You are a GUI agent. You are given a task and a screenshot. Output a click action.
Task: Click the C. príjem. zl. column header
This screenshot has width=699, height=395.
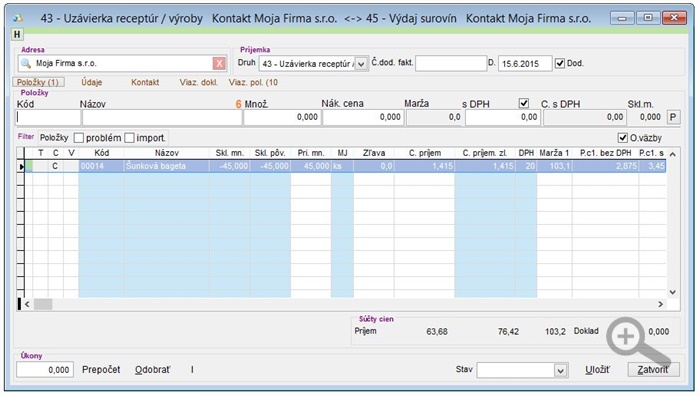tap(485, 153)
